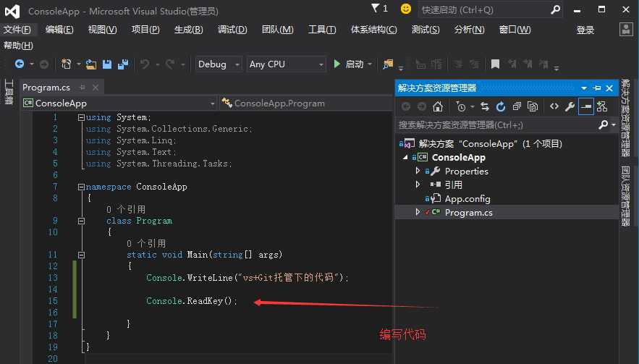Viewport: 639px width, 364px height.
Task: Click the notifications flag icon
Action: pos(376,8)
